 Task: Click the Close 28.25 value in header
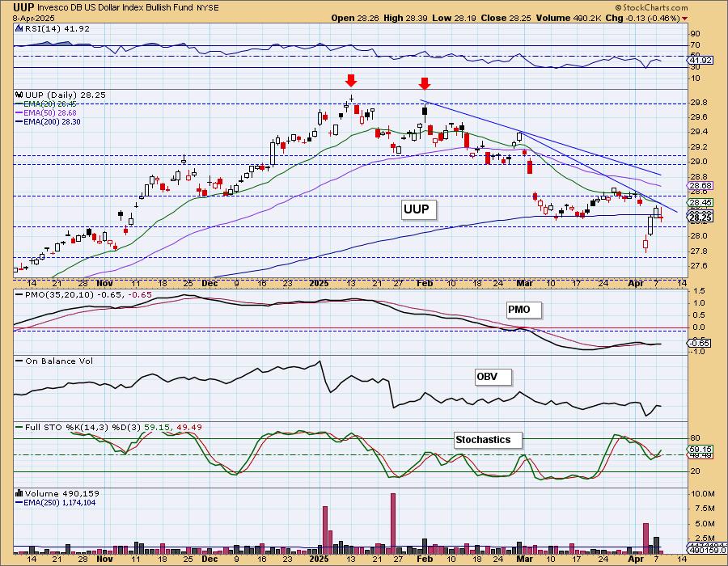tap(506, 18)
